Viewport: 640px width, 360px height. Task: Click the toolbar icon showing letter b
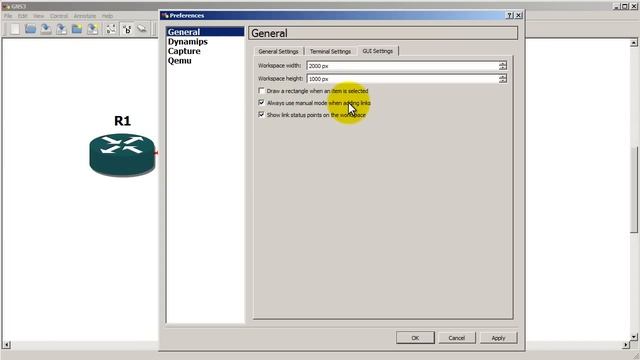coord(127,29)
